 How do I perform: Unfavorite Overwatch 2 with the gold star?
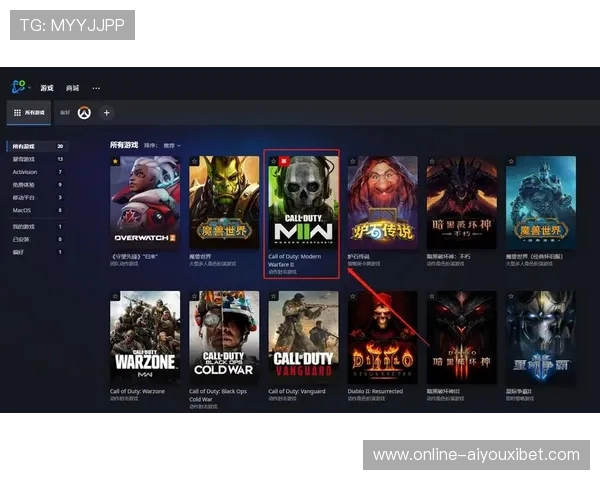[x=115, y=161]
